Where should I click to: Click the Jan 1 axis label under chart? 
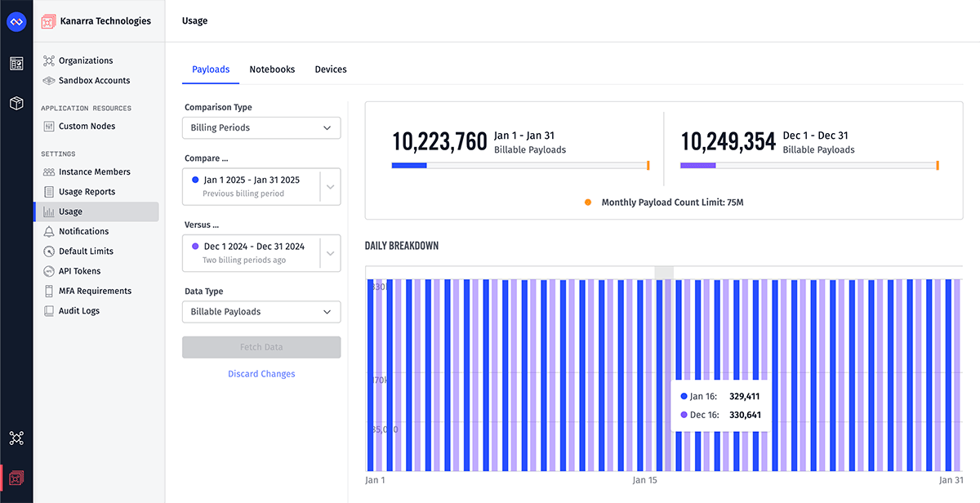coord(375,480)
